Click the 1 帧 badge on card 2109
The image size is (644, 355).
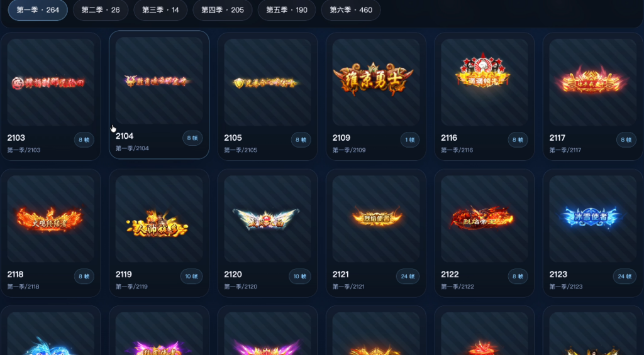point(410,139)
